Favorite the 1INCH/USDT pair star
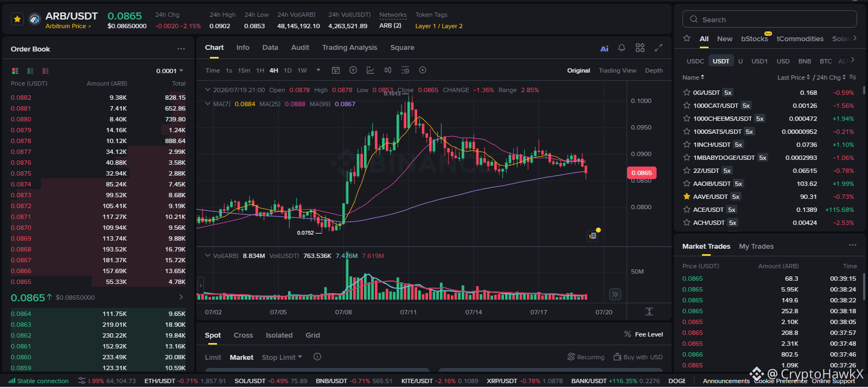The height and width of the screenshot is (388, 868). 687,145
